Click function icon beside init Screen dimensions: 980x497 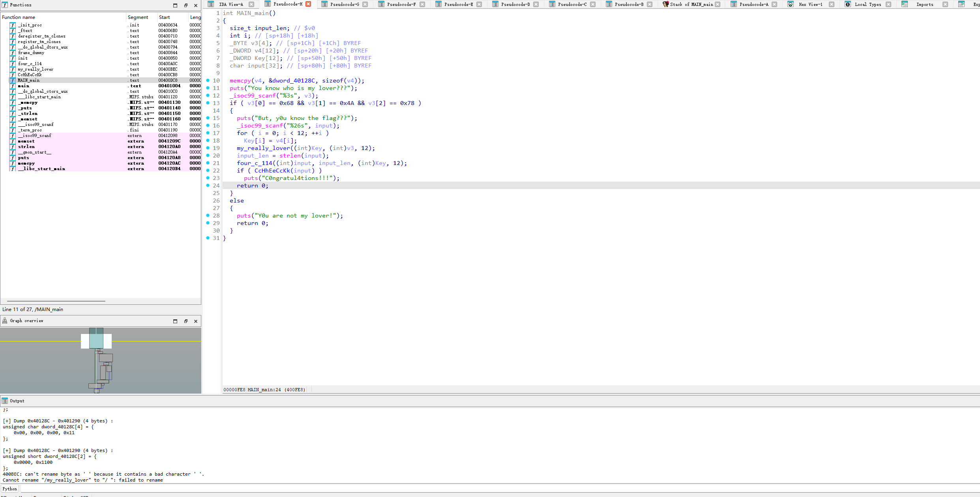pyautogui.click(x=13, y=58)
